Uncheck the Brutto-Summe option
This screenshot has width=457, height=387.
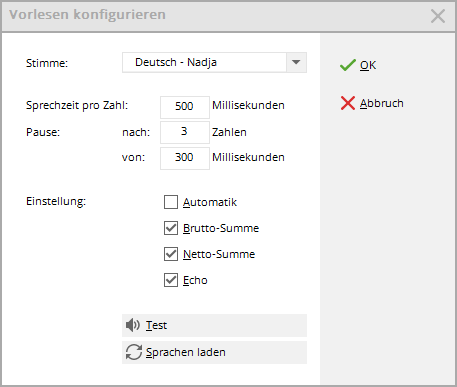click(171, 228)
